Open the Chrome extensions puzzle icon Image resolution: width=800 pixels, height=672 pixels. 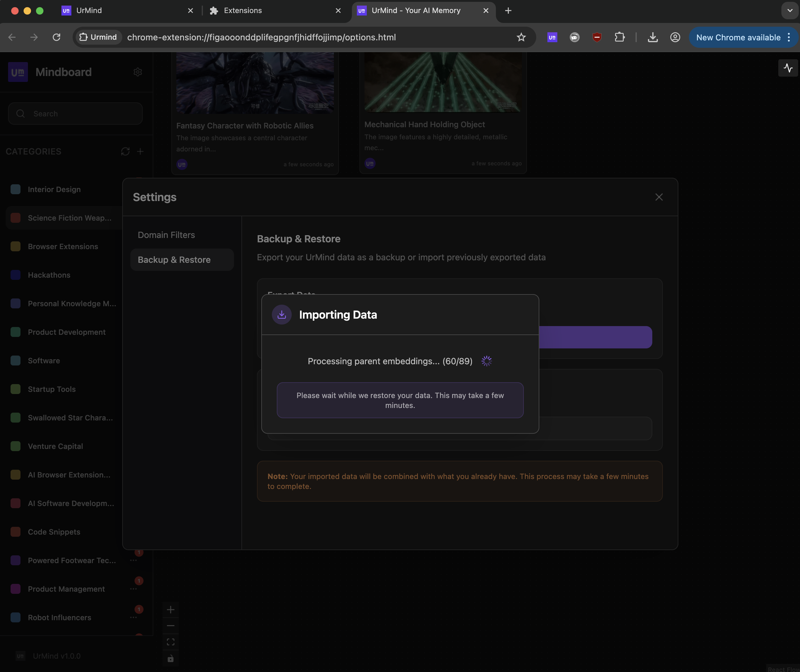[x=619, y=37]
